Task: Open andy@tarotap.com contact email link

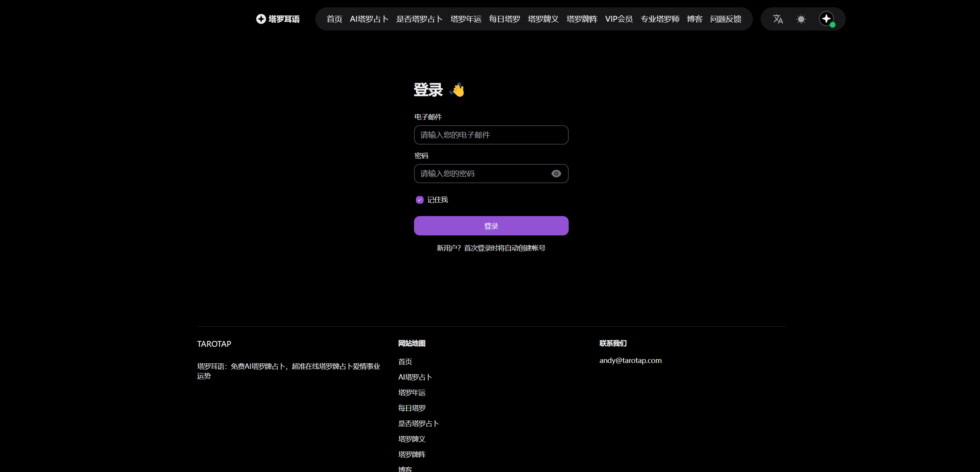Action: [x=630, y=360]
